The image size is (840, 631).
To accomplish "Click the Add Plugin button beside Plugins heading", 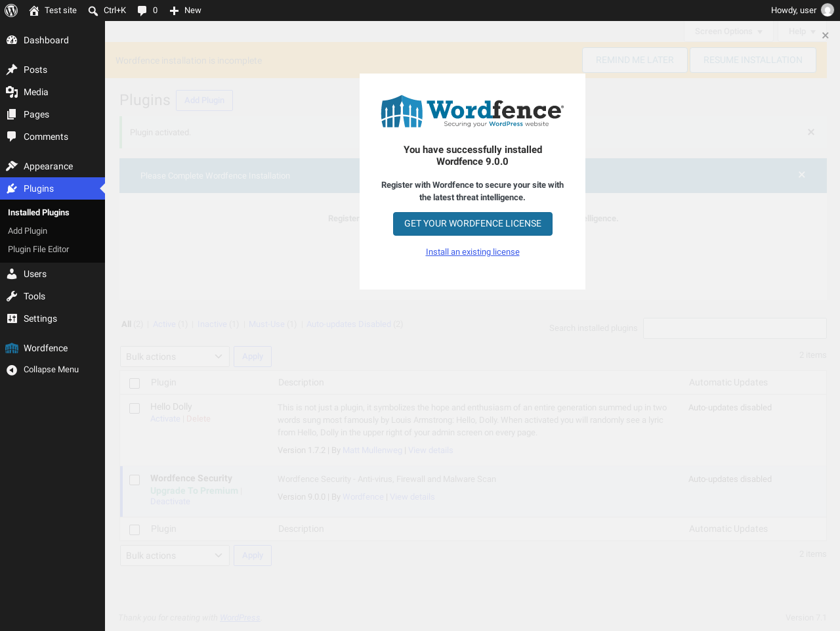I will (x=204, y=100).
